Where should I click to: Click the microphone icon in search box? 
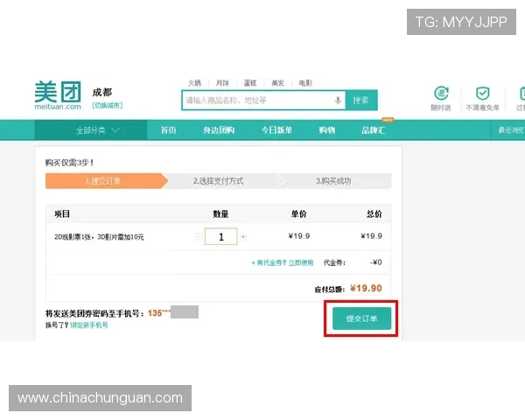pyautogui.click(x=338, y=101)
